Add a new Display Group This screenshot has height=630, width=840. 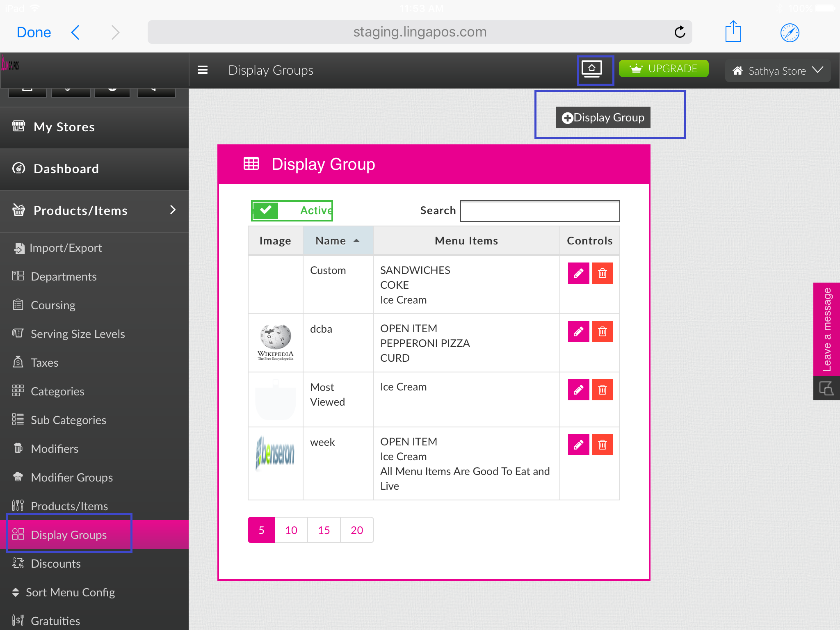coord(603,118)
